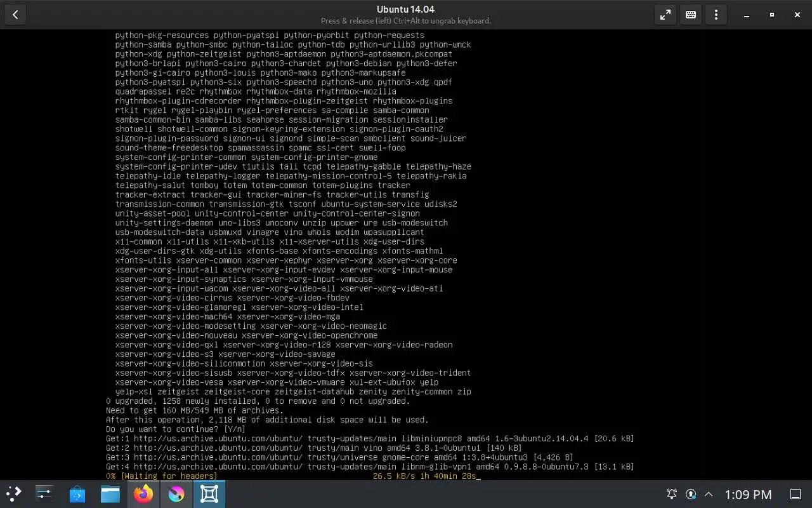The height and width of the screenshot is (508, 812).
Task: Click 'sessioninstaller' package name
Action: [410, 119]
